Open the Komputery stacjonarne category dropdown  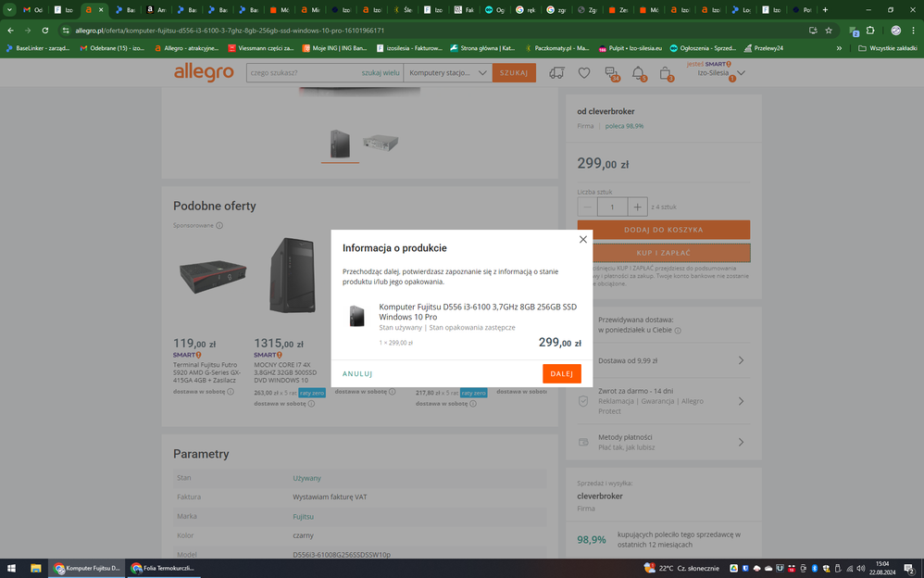448,72
